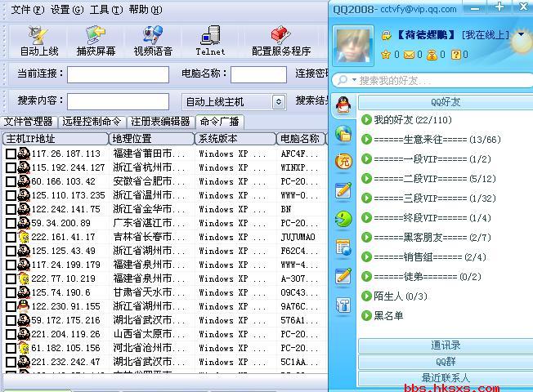Viewport: 533px width, 392px height.
Task: Open the 设置(G) menu
Action: click(x=66, y=10)
